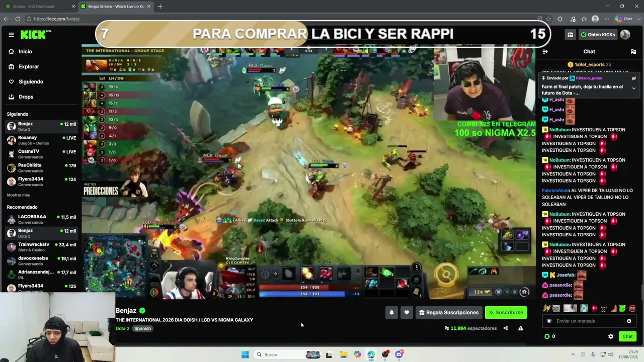Open the Kick shop icon beside Obtén KICKs
644x362 pixels.
[570, 35]
